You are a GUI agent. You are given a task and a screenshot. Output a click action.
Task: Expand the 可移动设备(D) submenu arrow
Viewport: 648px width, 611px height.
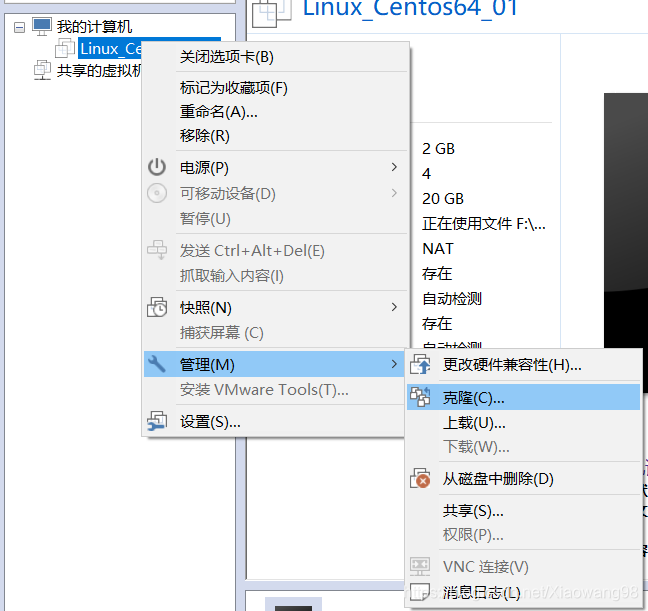coord(394,193)
